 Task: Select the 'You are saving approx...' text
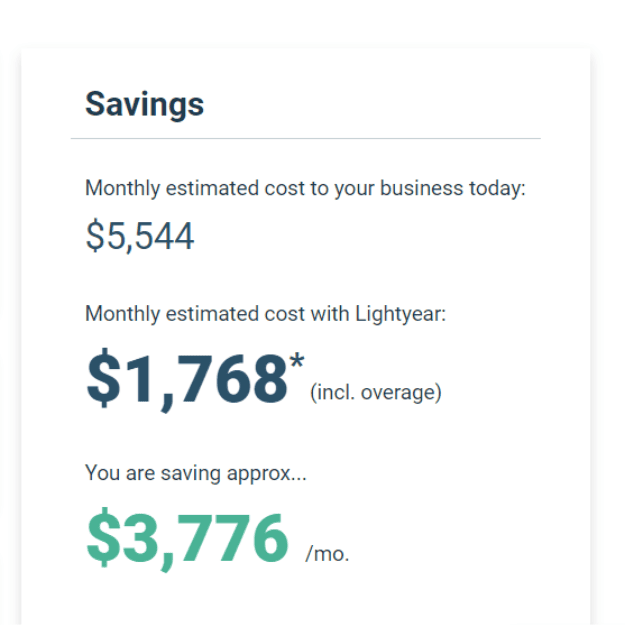pos(196,474)
